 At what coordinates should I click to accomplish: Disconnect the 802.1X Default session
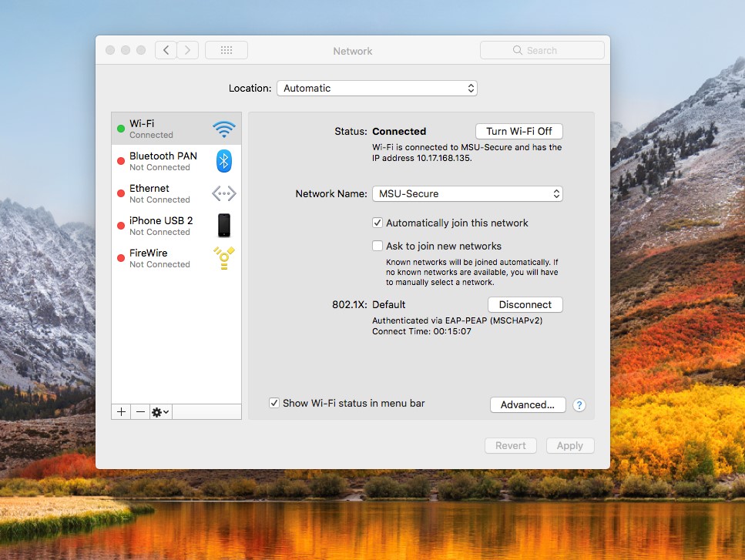tap(525, 304)
